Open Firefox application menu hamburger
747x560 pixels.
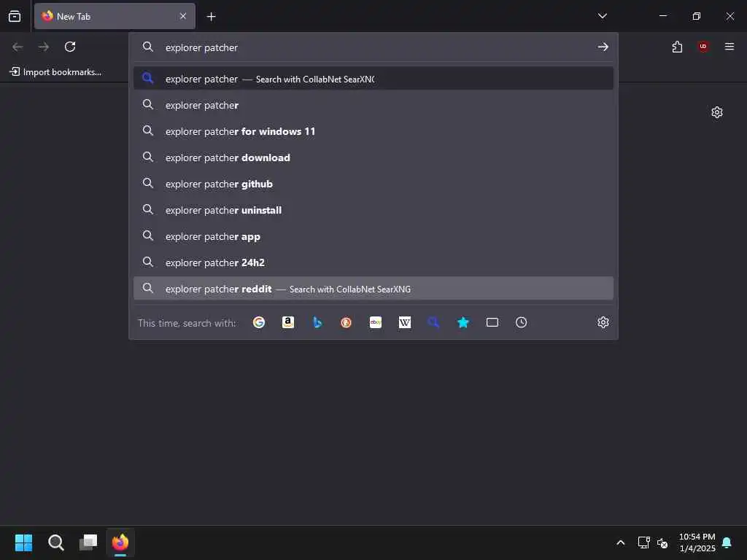[x=729, y=46]
